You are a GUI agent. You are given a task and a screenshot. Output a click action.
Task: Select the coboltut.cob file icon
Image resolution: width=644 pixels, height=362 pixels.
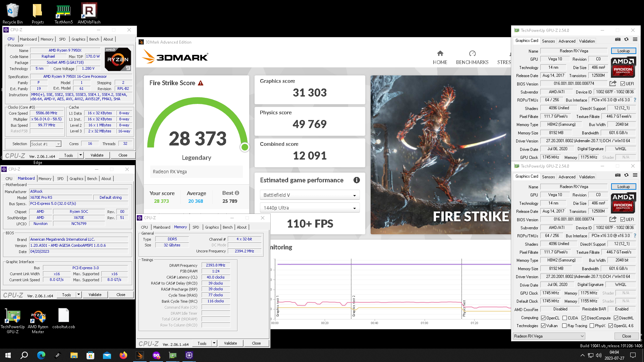(63, 318)
